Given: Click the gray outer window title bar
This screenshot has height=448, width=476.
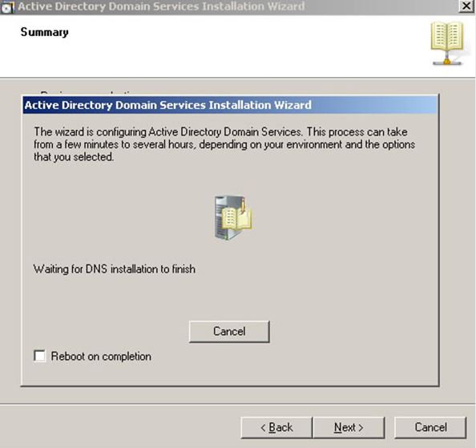Looking at the screenshot, I should 231,6.
